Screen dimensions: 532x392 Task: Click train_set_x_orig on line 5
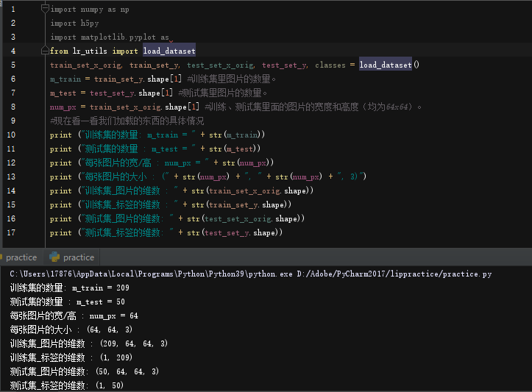(x=85, y=65)
